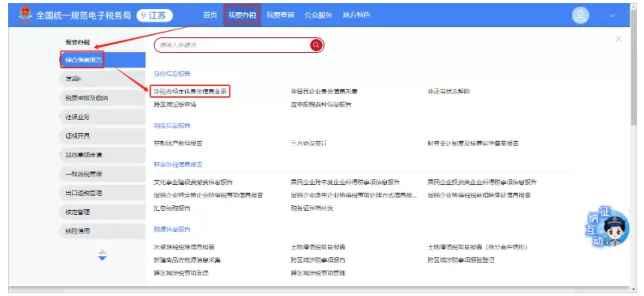Select 综合信息报告 in the sidebar
This screenshot has height=296, width=644.
(102, 60)
